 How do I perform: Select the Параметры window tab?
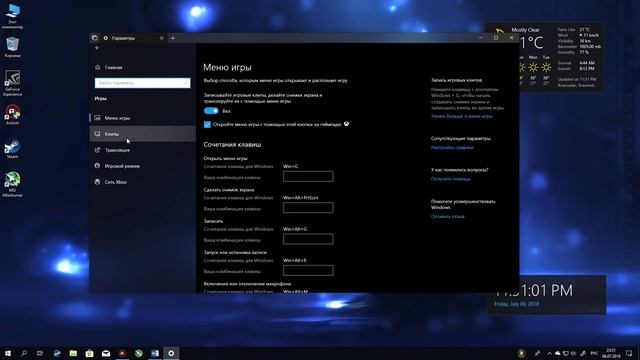pos(133,38)
